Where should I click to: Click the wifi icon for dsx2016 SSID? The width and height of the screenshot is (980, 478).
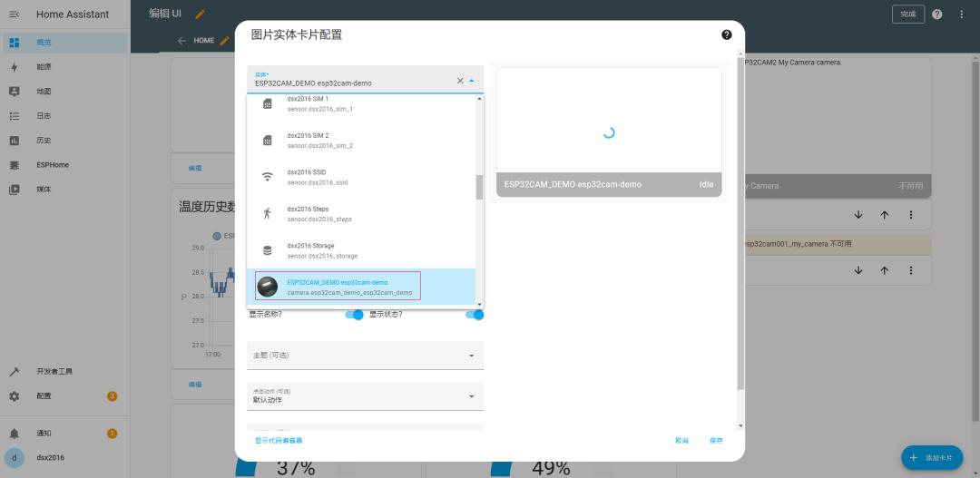268,177
